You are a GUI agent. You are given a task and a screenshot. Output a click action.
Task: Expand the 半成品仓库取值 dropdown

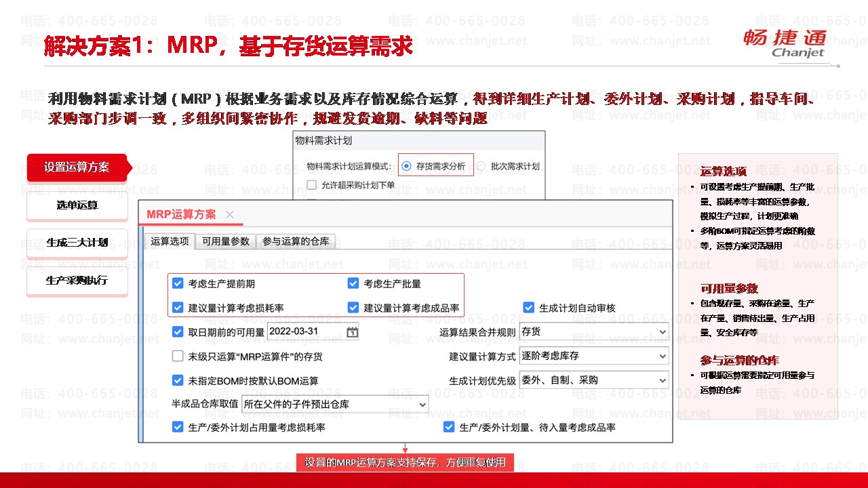[335, 405]
